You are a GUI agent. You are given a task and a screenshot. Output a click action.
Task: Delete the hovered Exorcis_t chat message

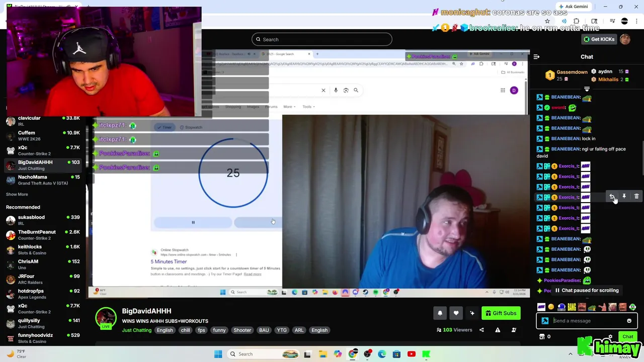(636, 197)
